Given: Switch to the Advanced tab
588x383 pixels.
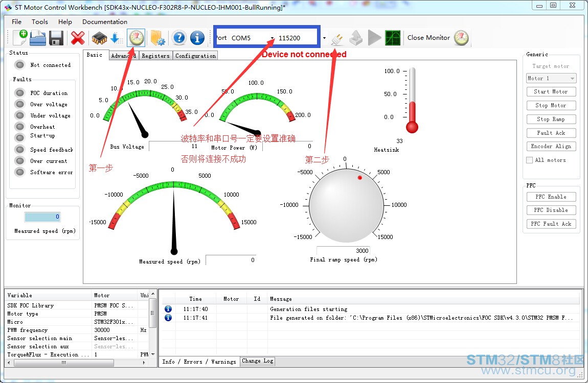Looking at the screenshot, I should (124, 56).
